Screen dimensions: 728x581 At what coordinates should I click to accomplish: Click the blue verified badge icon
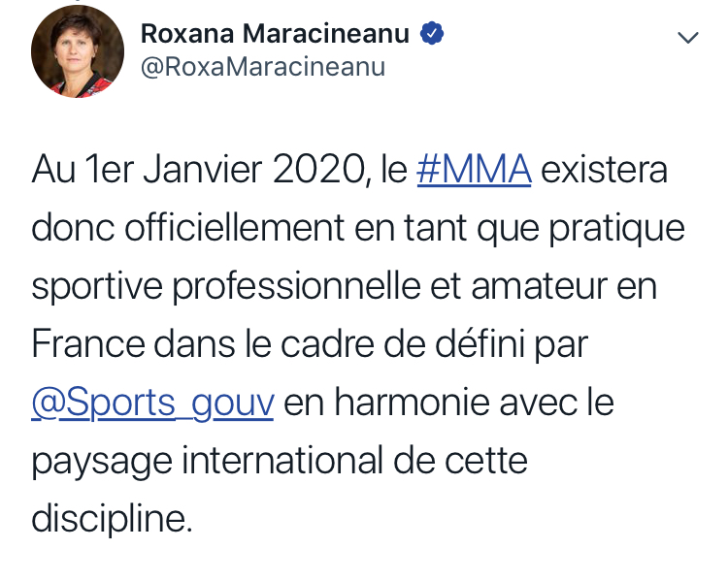click(432, 33)
